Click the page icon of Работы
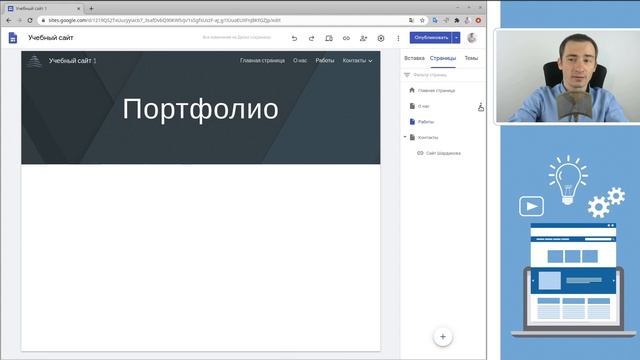640x360 pixels. [412, 122]
